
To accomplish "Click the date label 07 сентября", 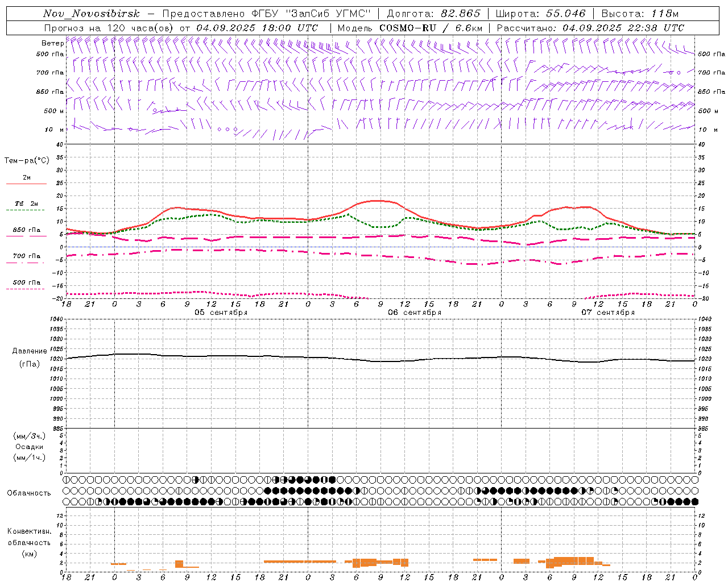I will [608, 313].
